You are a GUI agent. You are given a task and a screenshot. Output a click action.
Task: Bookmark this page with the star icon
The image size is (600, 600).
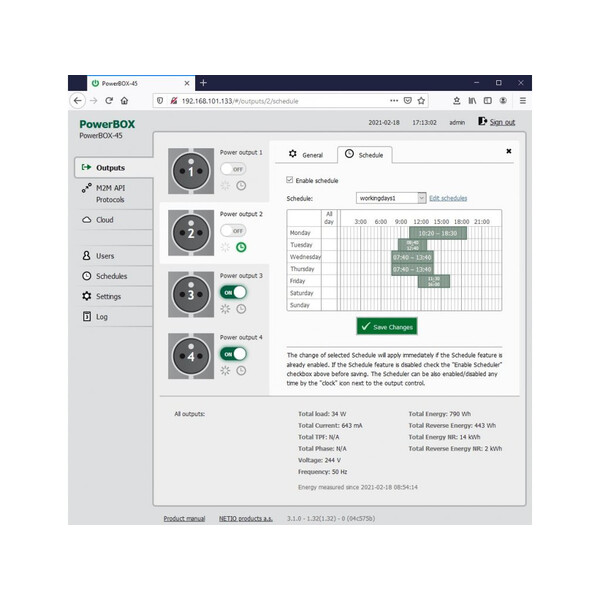[x=422, y=101]
